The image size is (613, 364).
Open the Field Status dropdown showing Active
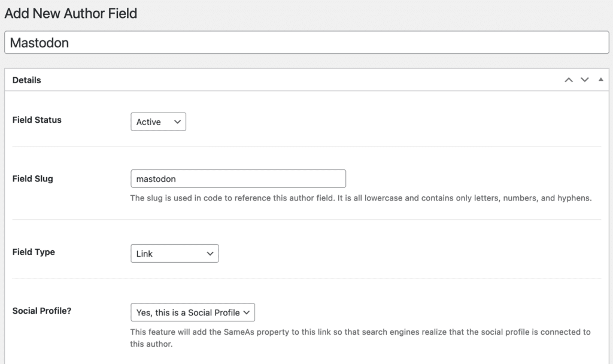point(158,122)
